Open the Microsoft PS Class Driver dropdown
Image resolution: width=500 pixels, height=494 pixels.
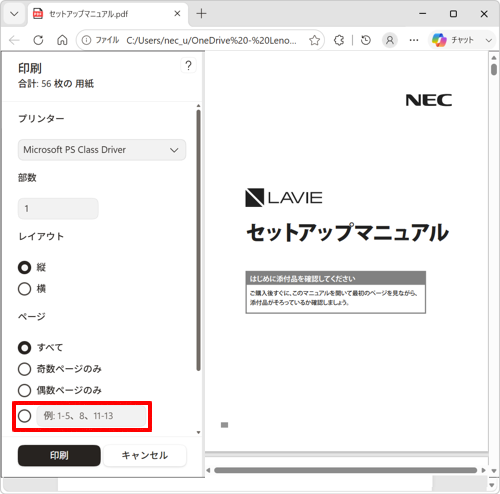tap(102, 150)
